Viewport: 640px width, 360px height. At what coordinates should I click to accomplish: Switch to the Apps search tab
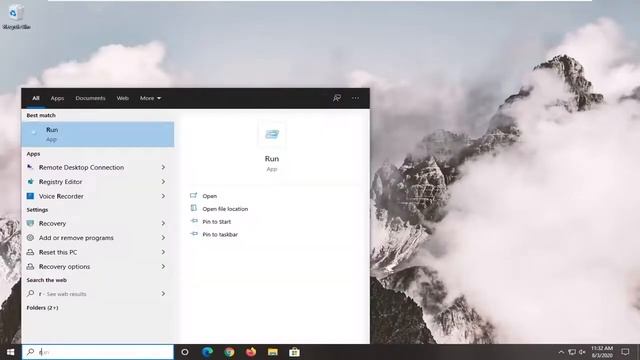click(x=57, y=98)
